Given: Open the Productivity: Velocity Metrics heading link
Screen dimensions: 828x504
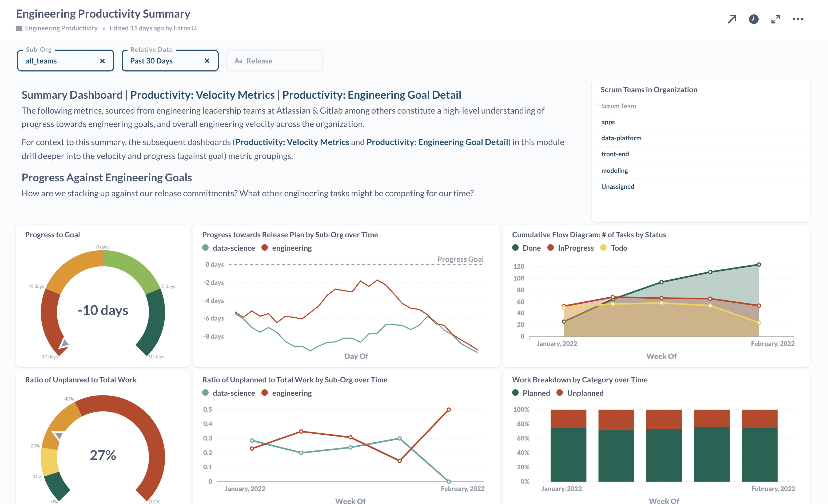Looking at the screenshot, I should click(202, 95).
